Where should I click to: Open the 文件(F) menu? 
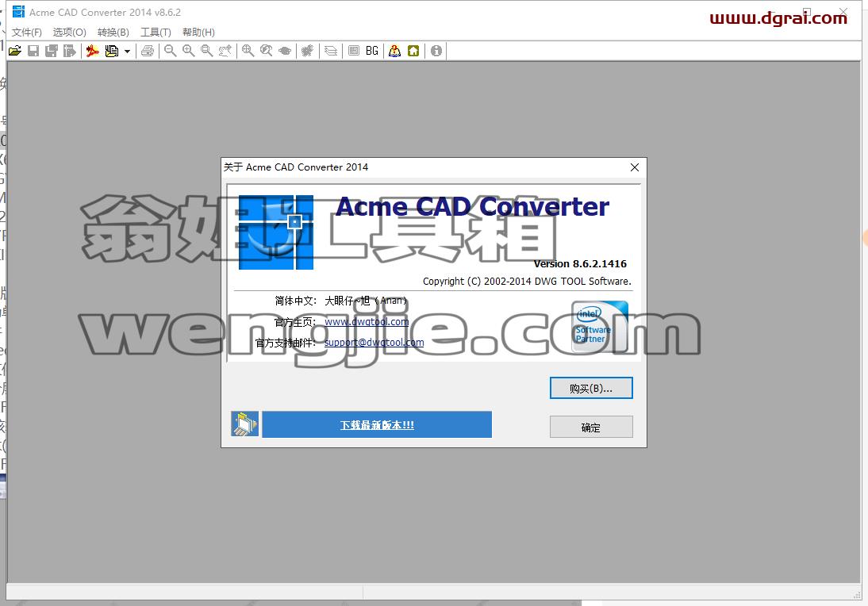pos(26,32)
